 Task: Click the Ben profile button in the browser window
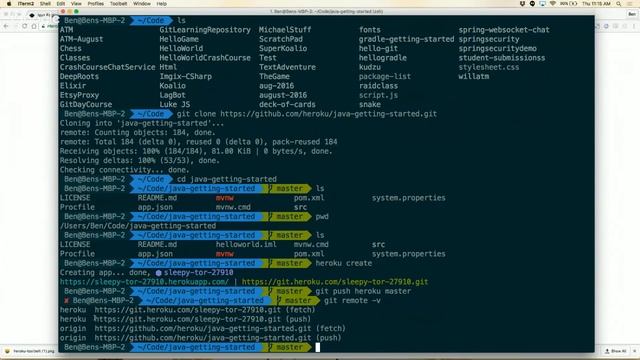[x=632, y=14]
